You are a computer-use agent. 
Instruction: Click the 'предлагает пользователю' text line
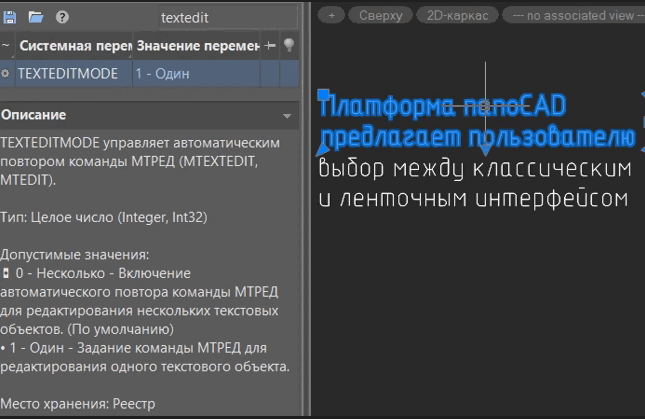(x=478, y=137)
